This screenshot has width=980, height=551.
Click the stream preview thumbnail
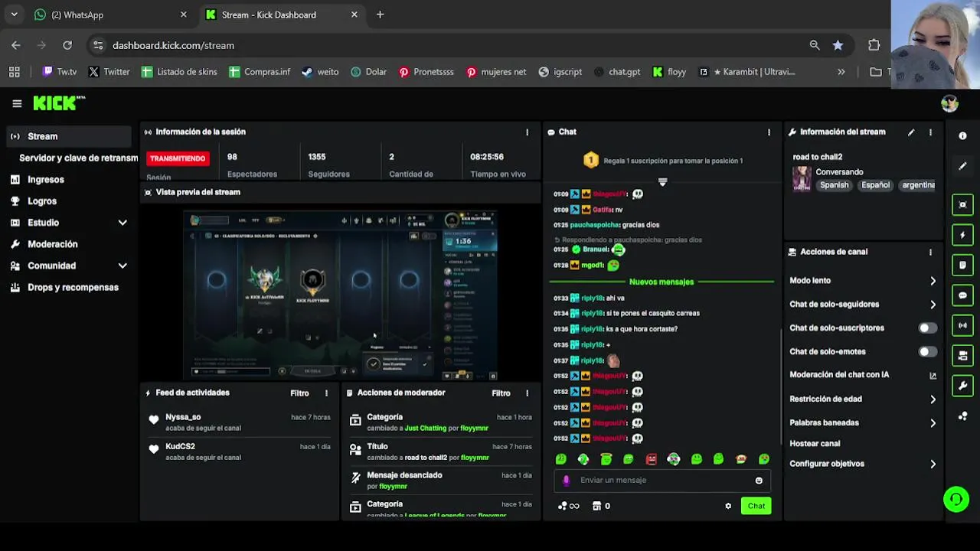[340, 294]
